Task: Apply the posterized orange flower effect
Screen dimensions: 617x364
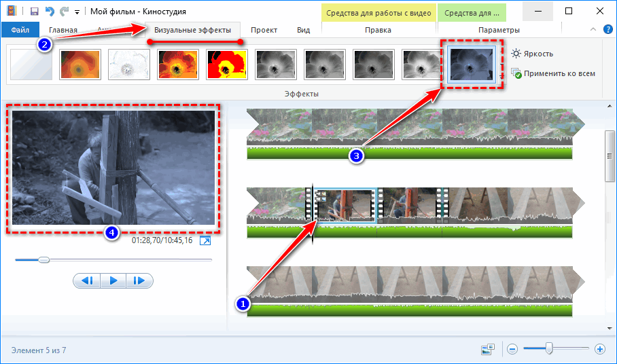Action: coord(80,65)
